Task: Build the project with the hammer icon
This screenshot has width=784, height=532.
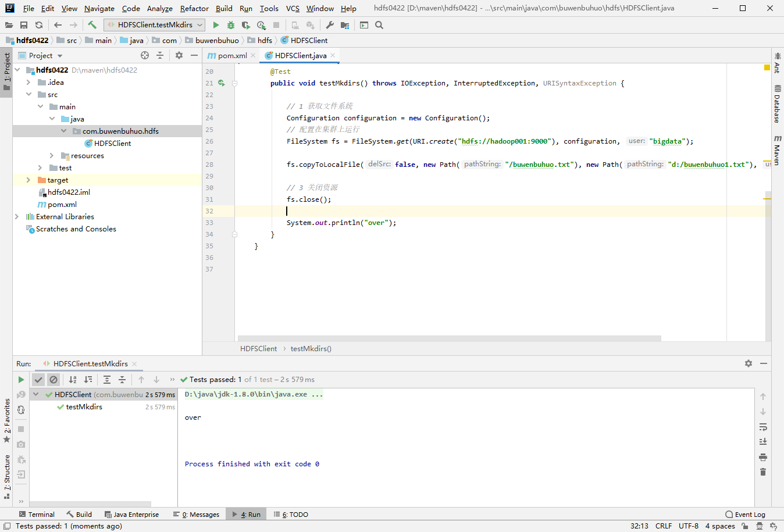Action: [x=92, y=25]
